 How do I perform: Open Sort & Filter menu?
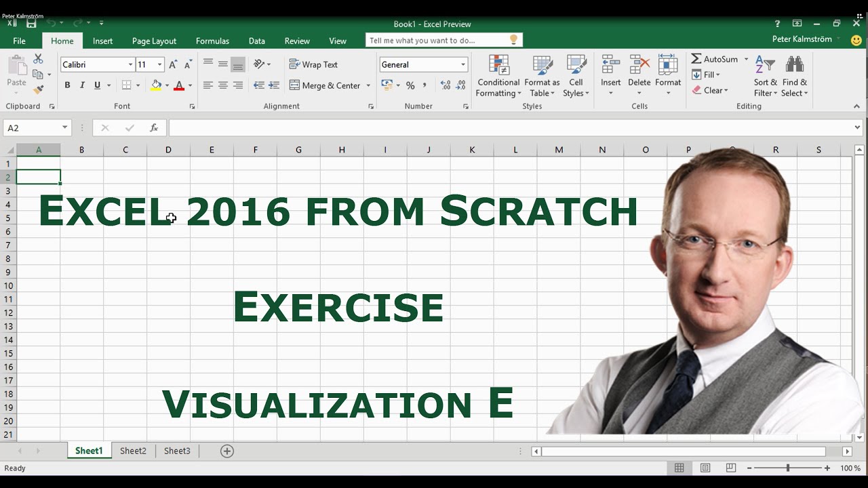pos(766,76)
